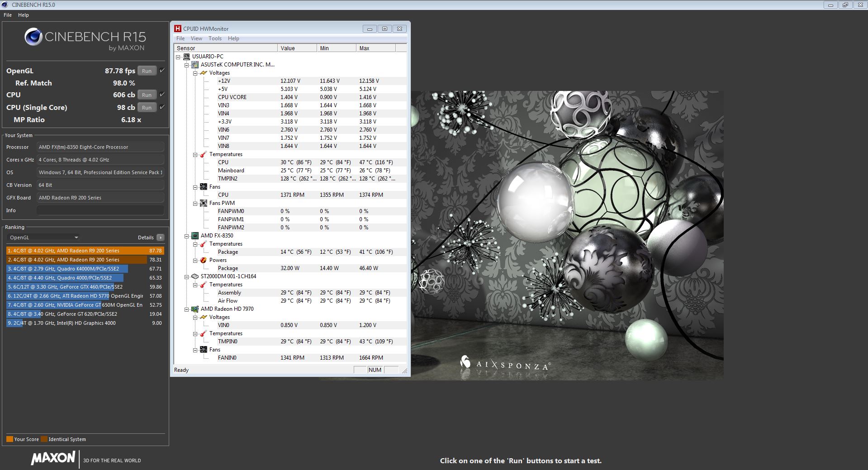Collapse the USUARIO-PC tree node
This screenshot has width=868, height=470.
point(178,57)
